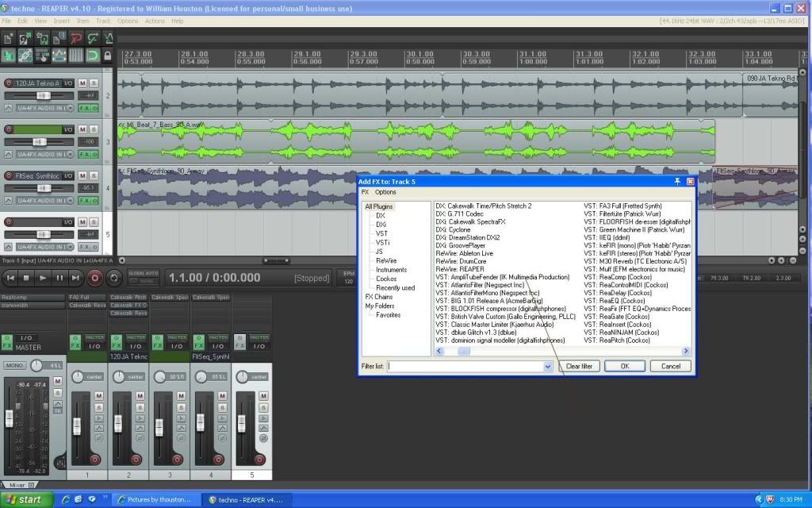Arm the 120 JA Tekno track for recording

click(10, 83)
